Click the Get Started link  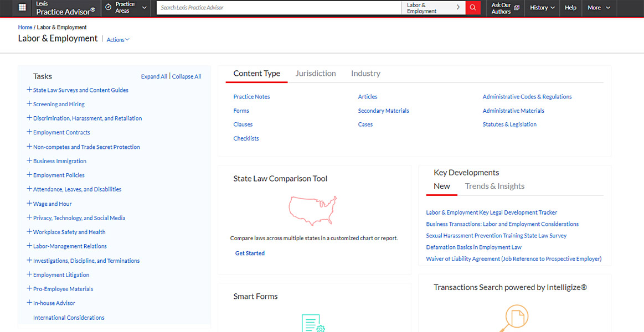point(250,253)
